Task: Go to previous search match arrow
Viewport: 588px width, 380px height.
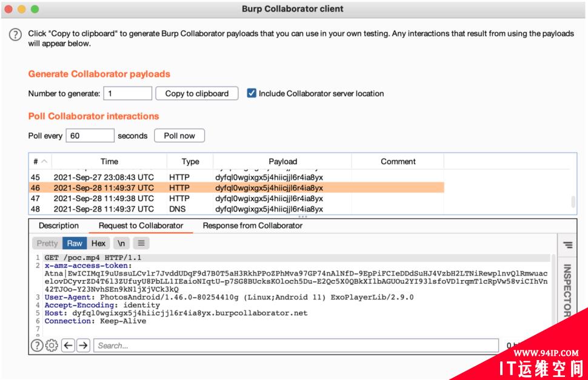Action: tap(68, 345)
